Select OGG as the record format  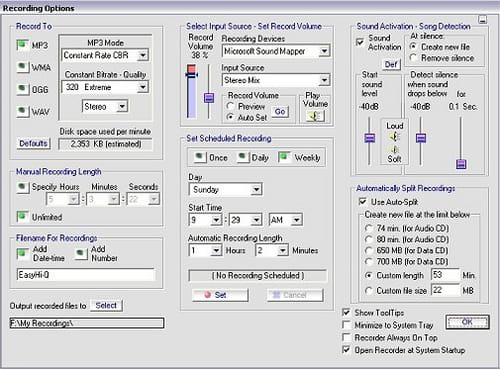click(22, 89)
